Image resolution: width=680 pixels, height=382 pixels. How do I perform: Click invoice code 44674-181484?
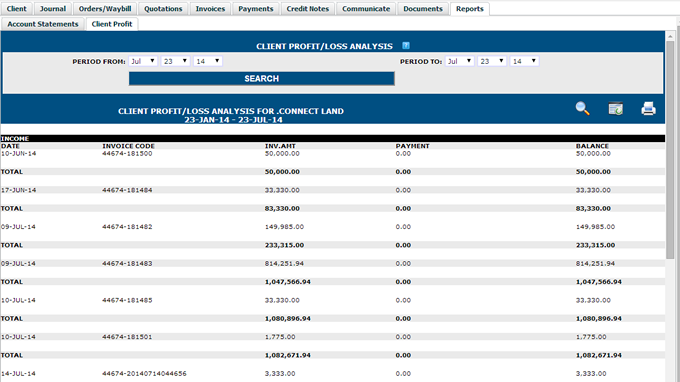tap(127, 190)
